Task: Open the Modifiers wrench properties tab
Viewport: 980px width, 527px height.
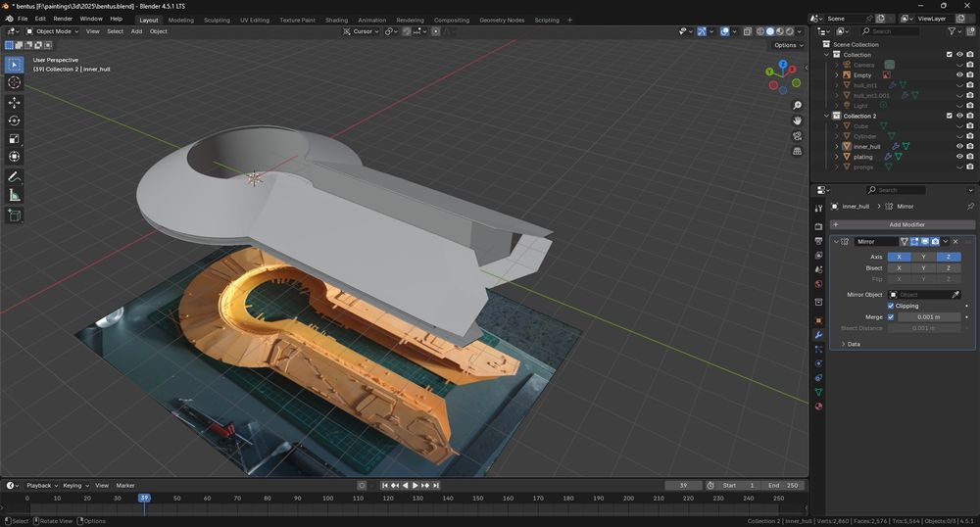Action: coord(818,334)
